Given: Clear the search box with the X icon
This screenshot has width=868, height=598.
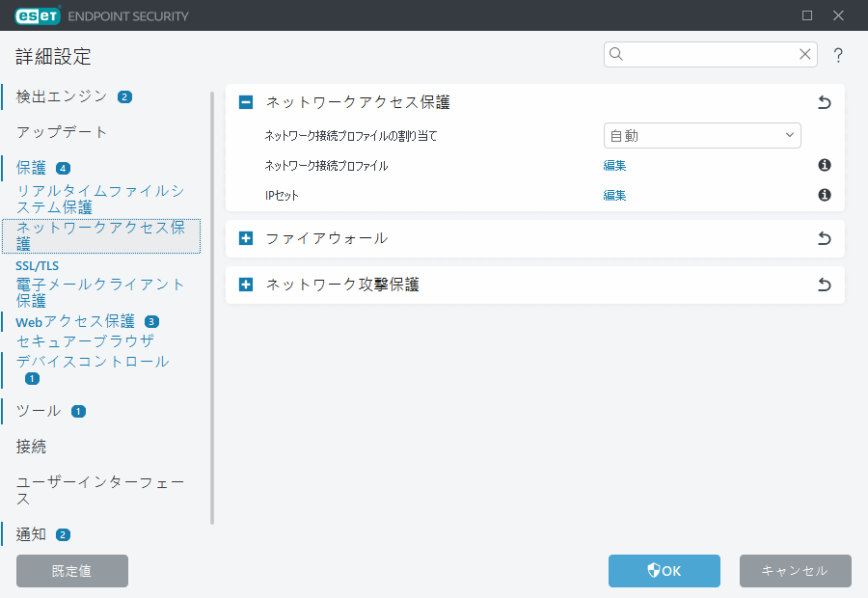Looking at the screenshot, I should tap(805, 55).
